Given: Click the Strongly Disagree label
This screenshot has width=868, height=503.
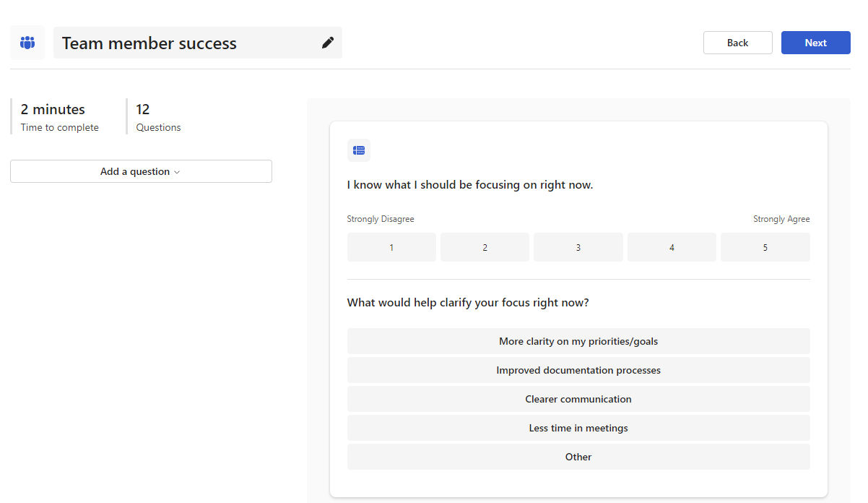Looking at the screenshot, I should (381, 219).
